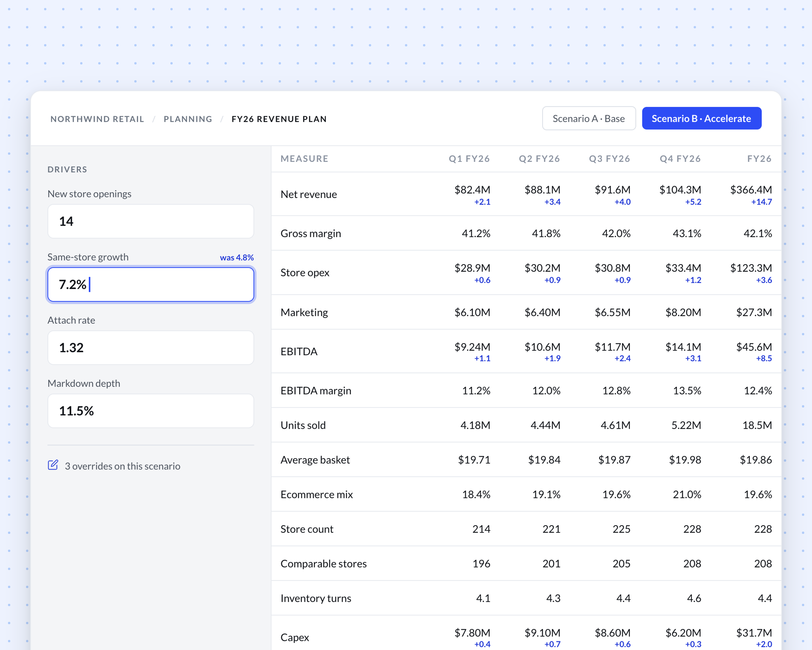
Task: Click EBITDA FY26 value $45.6M
Action: point(754,347)
